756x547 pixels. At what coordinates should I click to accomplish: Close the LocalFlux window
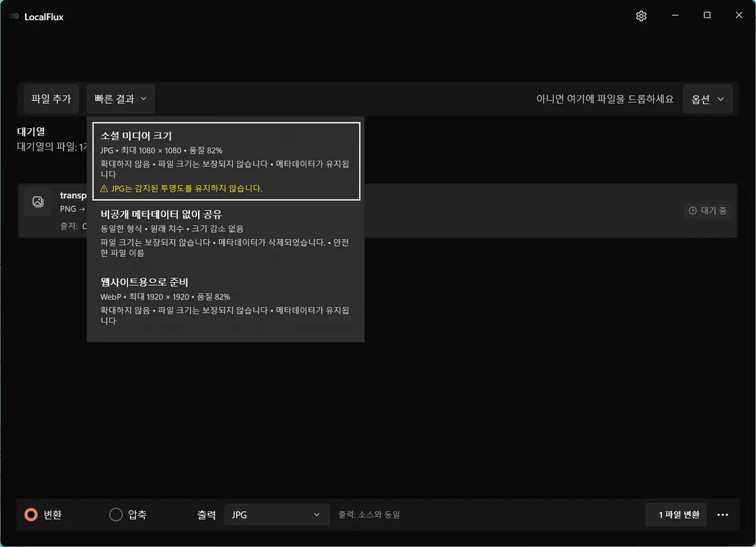click(x=739, y=16)
